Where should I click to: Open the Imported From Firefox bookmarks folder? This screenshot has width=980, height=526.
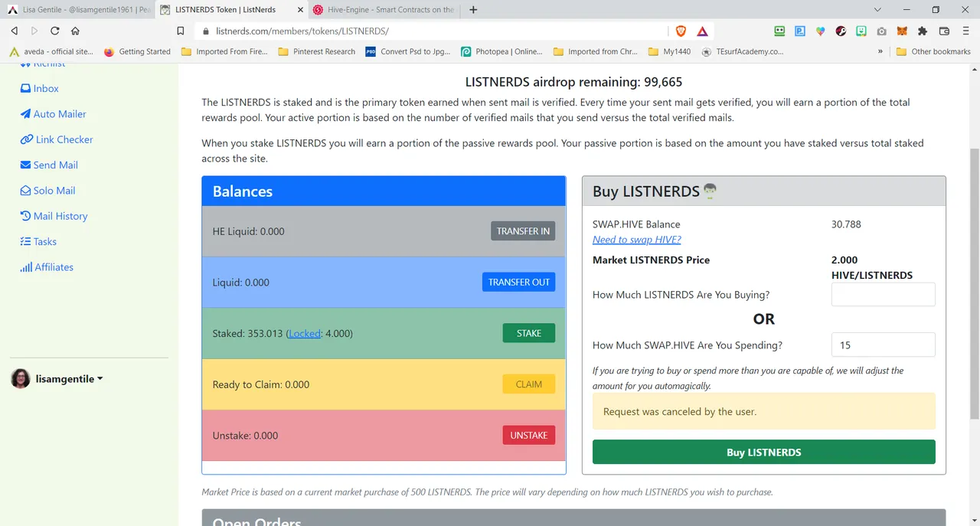tap(224, 51)
